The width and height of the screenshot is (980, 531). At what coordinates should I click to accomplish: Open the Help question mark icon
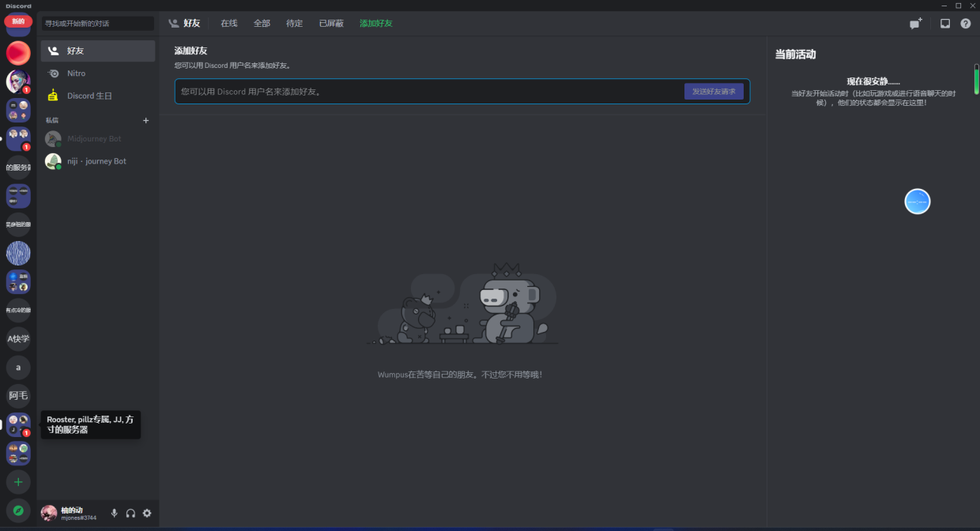point(966,24)
